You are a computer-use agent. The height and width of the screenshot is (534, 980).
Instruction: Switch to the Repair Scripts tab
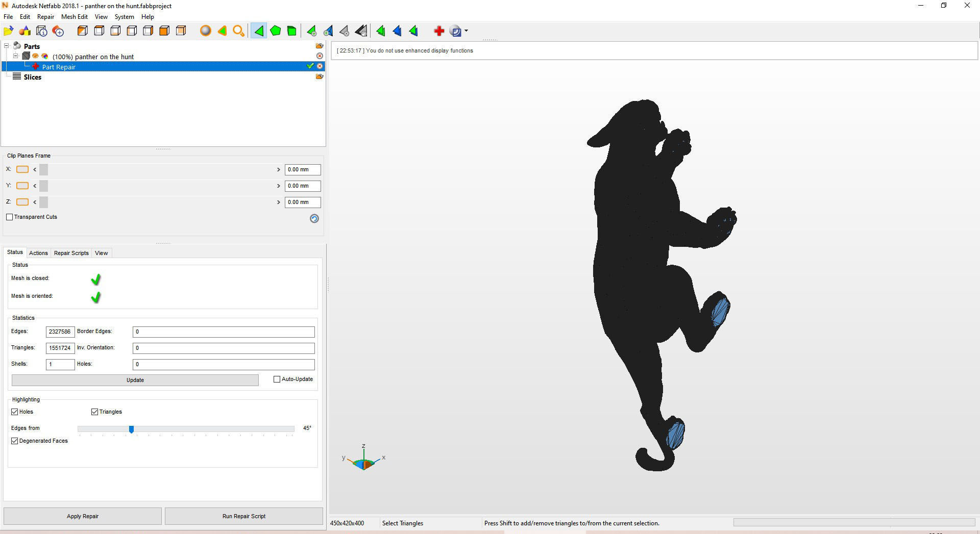[71, 253]
